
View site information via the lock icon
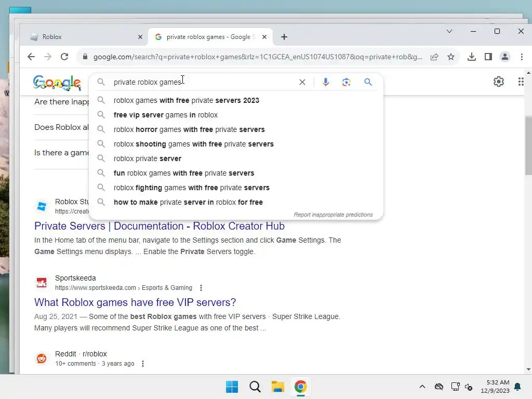[x=85, y=57]
